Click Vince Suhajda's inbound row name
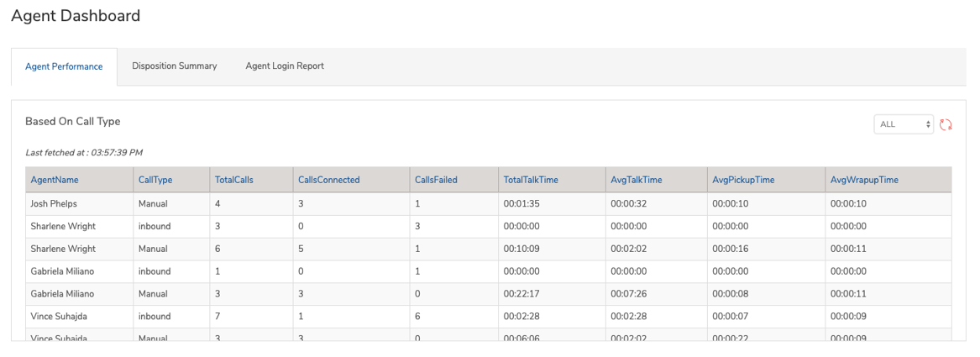Image resolution: width=980 pixels, height=357 pixels. [x=59, y=317]
